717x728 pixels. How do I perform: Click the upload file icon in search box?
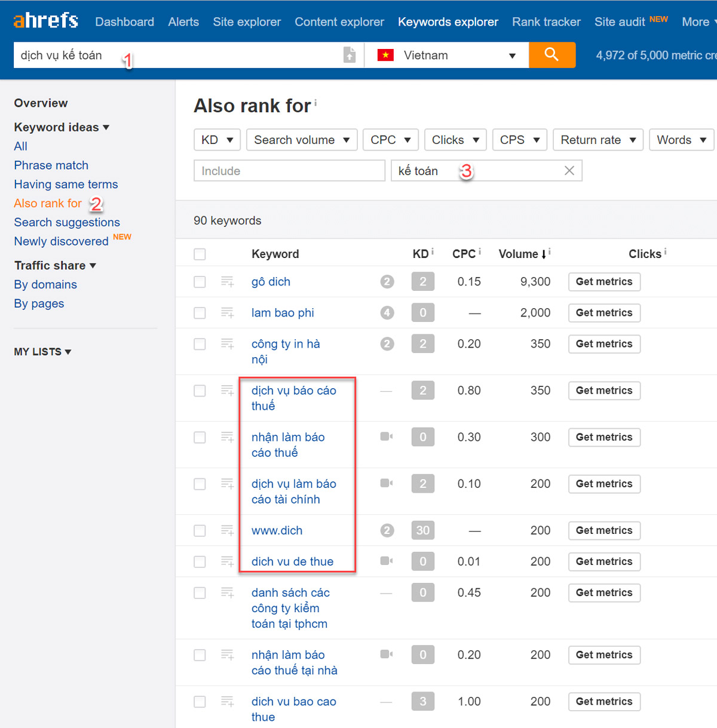point(350,55)
